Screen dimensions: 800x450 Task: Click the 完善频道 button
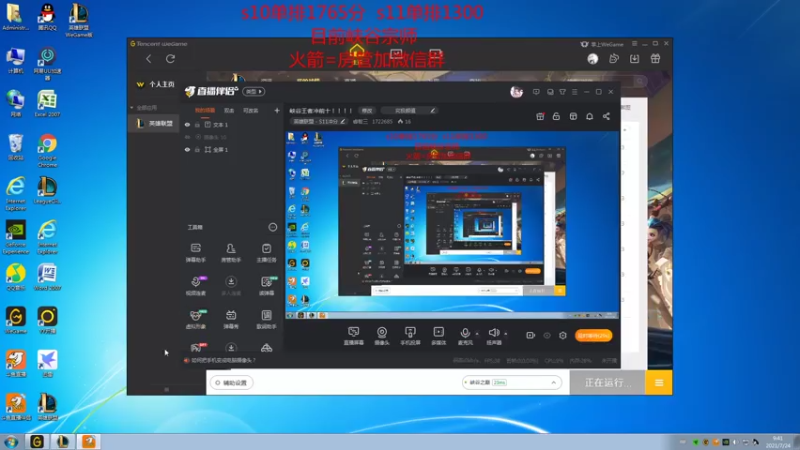[x=409, y=110]
